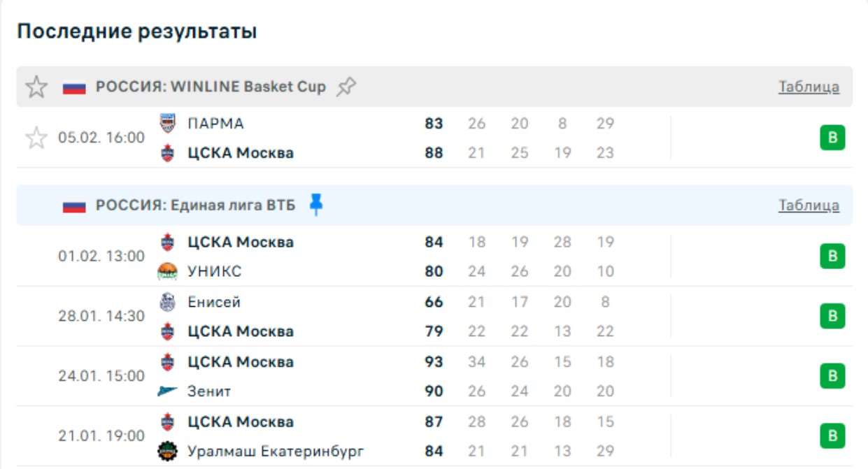Image resolution: width=868 pixels, height=469 pixels.
Task: Click the ПАРМА team logo
Action: pos(168,124)
